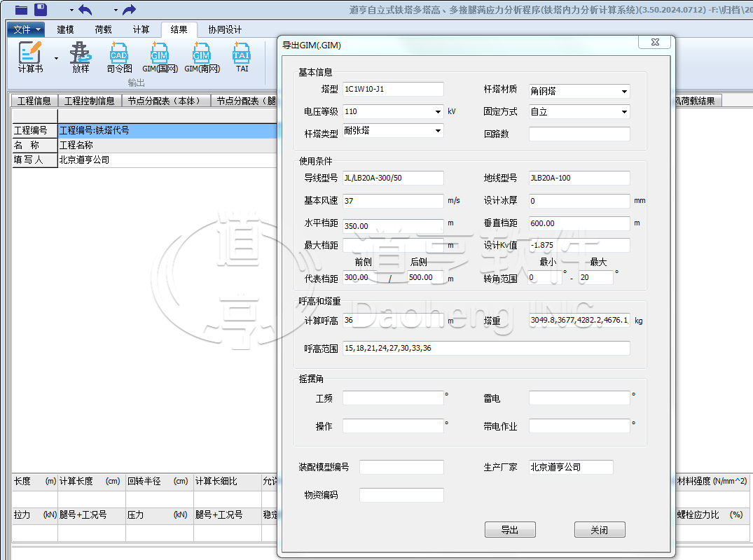Click the 物资编码 input field
Image resolution: width=753 pixels, height=560 pixels.
[x=401, y=495]
